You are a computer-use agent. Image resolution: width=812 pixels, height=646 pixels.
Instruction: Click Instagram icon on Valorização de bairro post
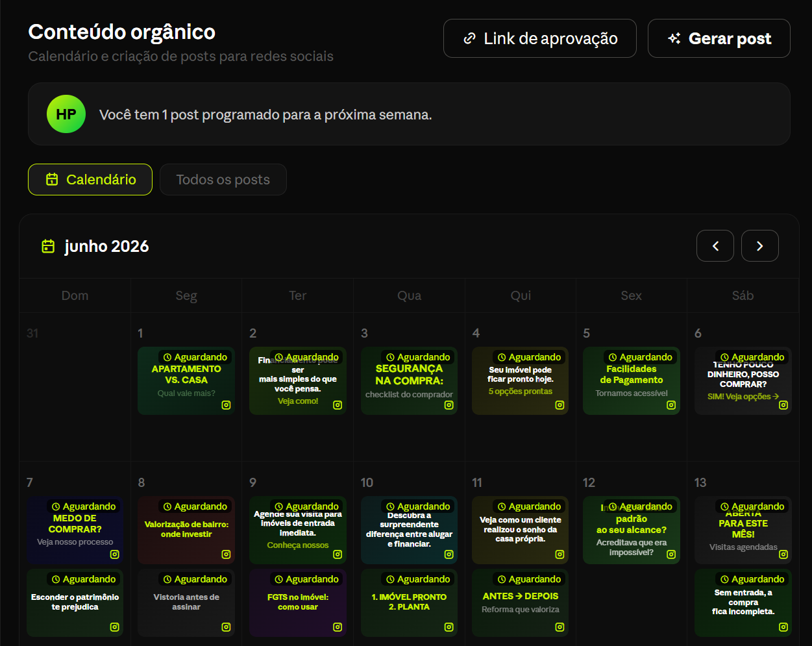tap(226, 554)
